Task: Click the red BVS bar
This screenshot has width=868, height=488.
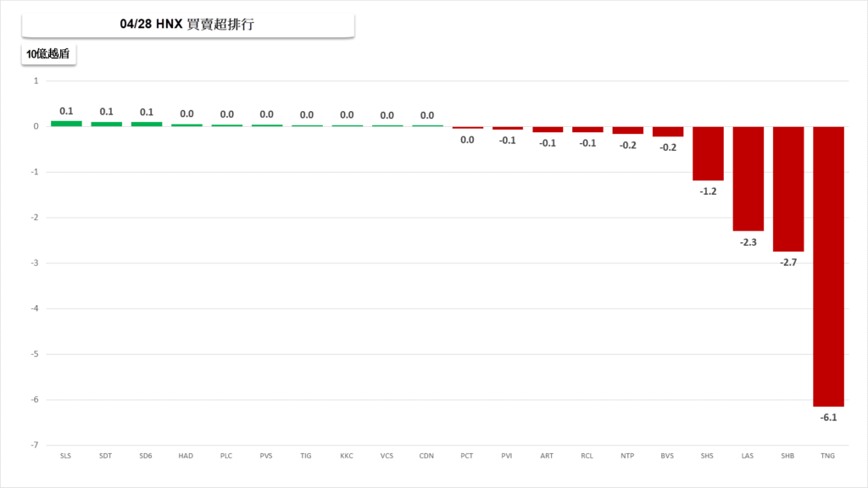Action: [668, 131]
